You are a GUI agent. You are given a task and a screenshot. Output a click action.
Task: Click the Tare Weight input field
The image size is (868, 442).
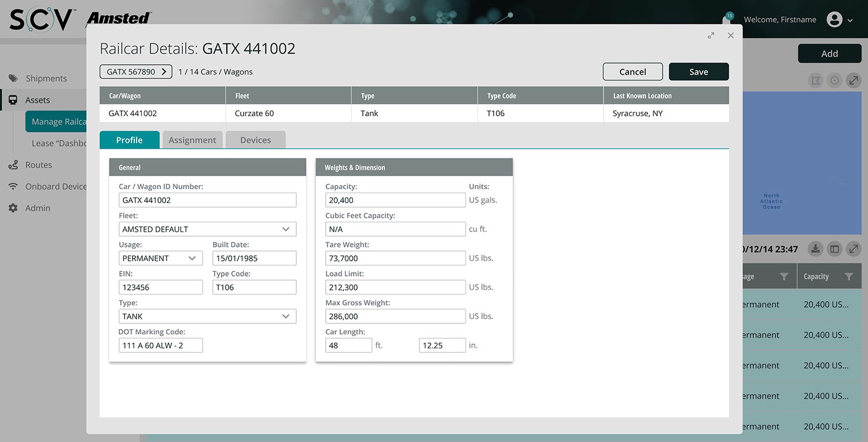click(x=395, y=259)
